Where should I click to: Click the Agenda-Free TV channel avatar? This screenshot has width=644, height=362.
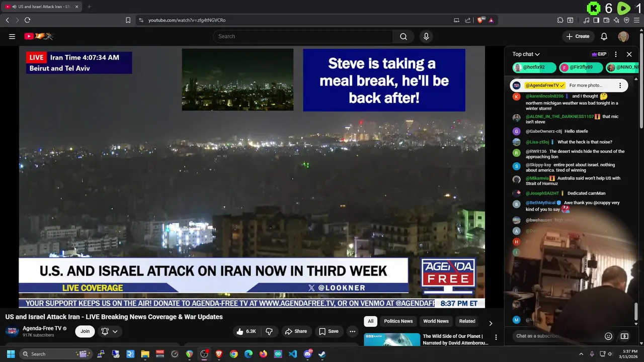pos(12,331)
